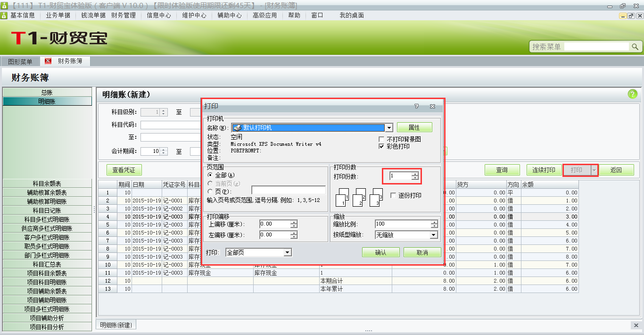Cancel the print dialog with 取消
Screen dimensions: 644x335
422,252
